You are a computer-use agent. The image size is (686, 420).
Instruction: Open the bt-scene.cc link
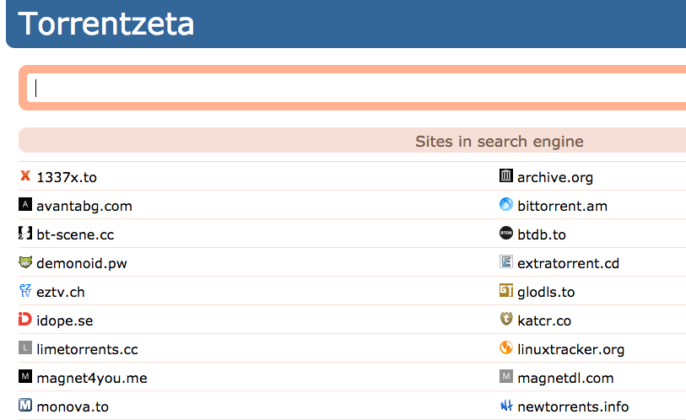tap(75, 234)
